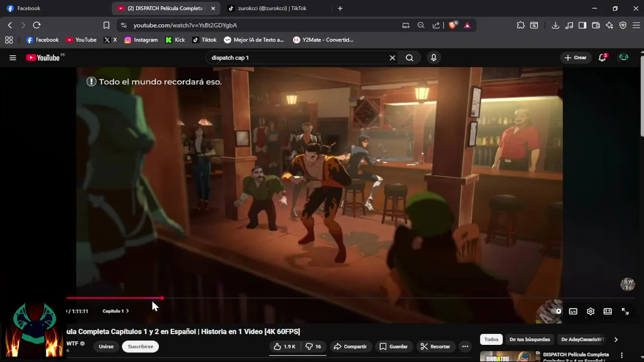The width and height of the screenshot is (644, 362).
Task: Enter fullscreen in the video player
Action: (x=625, y=311)
